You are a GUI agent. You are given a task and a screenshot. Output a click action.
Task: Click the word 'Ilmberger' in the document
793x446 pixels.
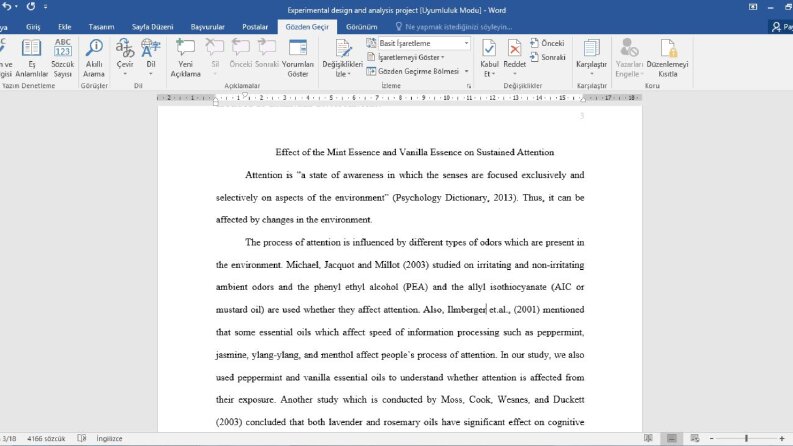pos(466,309)
